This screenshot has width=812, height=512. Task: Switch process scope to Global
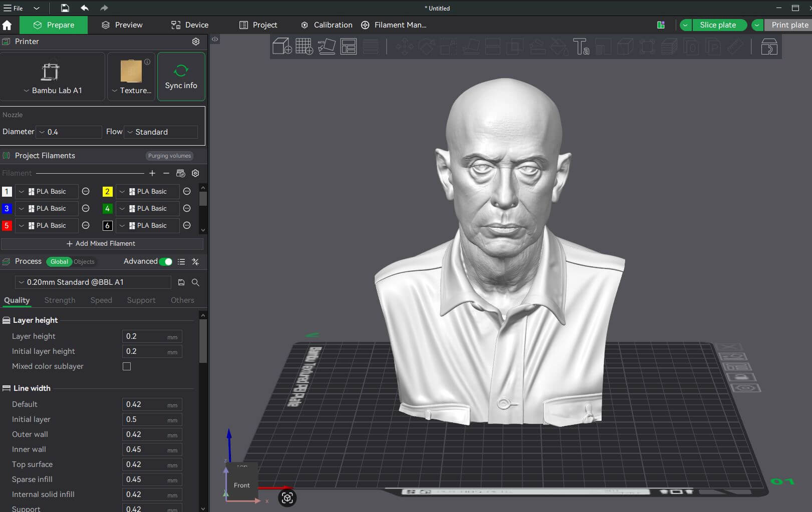(59, 262)
